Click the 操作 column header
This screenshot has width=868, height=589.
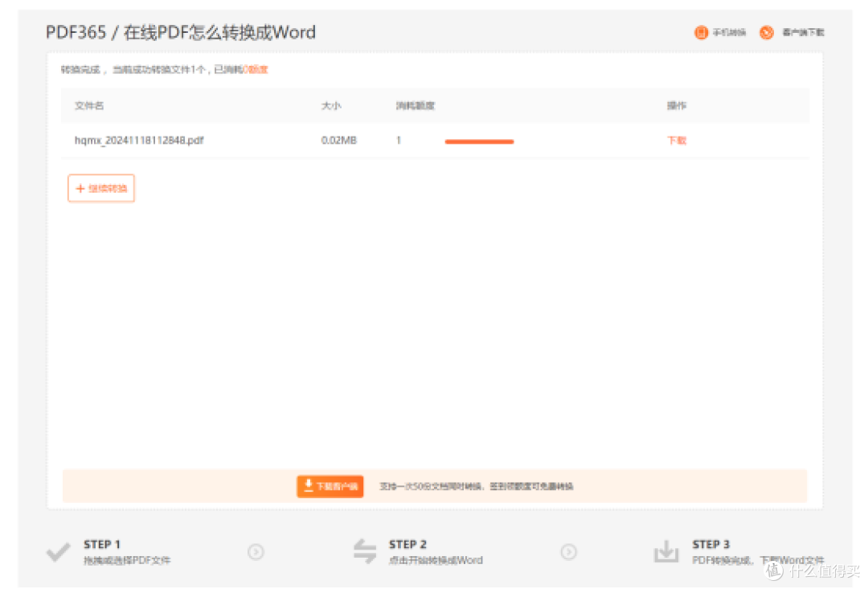pyautogui.click(x=677, y=106)
